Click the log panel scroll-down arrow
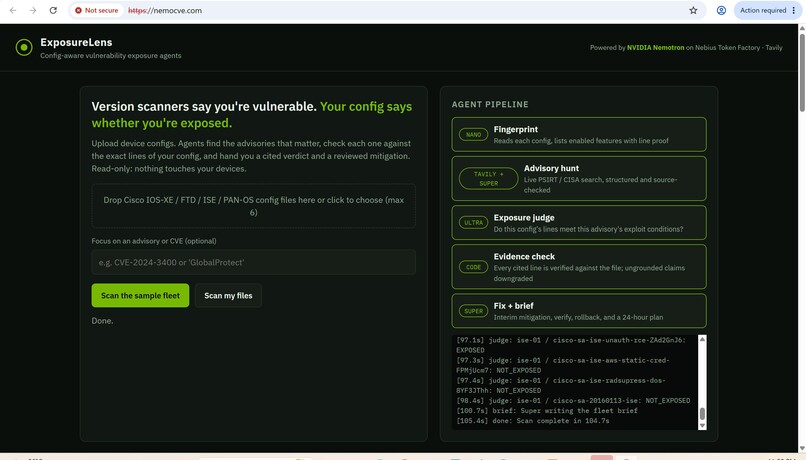The image size is (806, 460). coord(702,426)
